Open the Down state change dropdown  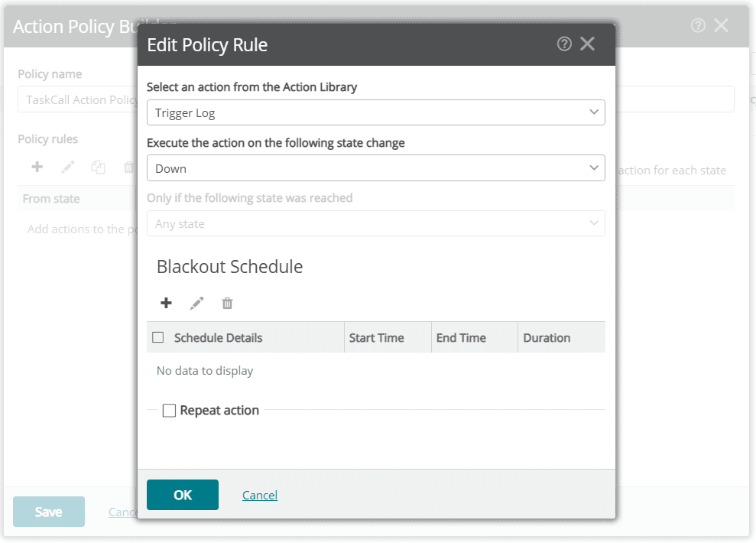375,167
